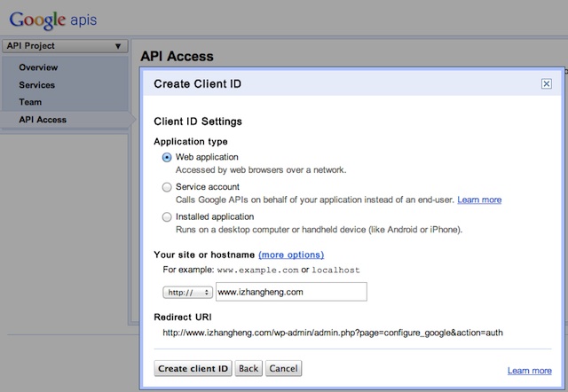
Task: Click the (more options) hostname link
Action: coord(291,255)
